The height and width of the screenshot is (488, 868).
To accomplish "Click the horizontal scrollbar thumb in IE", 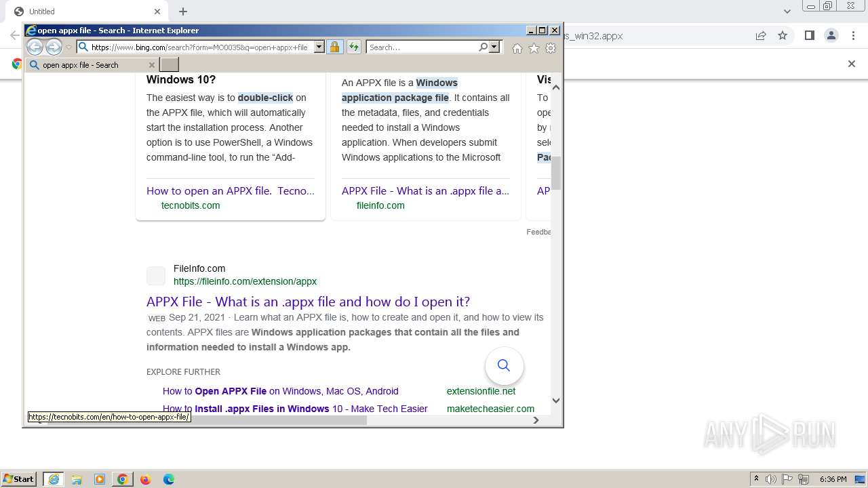I will [279, 420].
